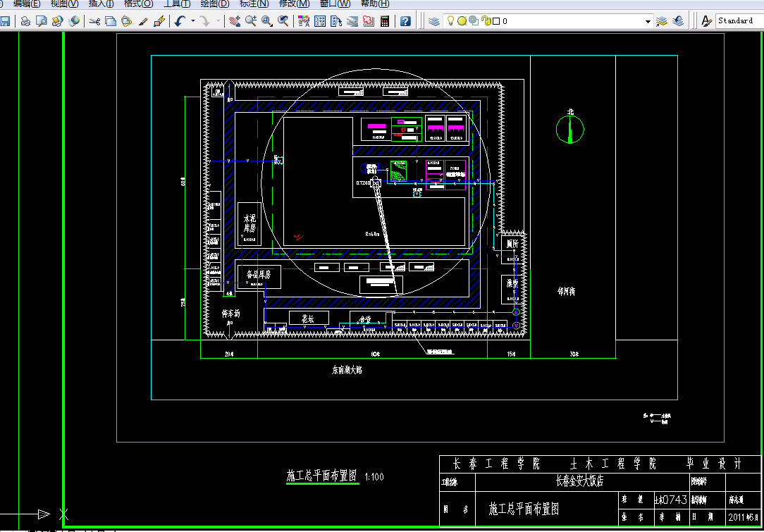Open the 修改(M) menu

(294, 4)
